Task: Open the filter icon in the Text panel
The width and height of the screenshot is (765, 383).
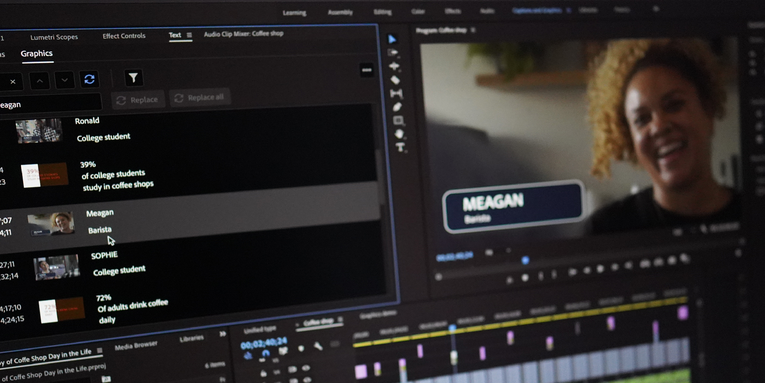Action: click(x=133, y=78)
